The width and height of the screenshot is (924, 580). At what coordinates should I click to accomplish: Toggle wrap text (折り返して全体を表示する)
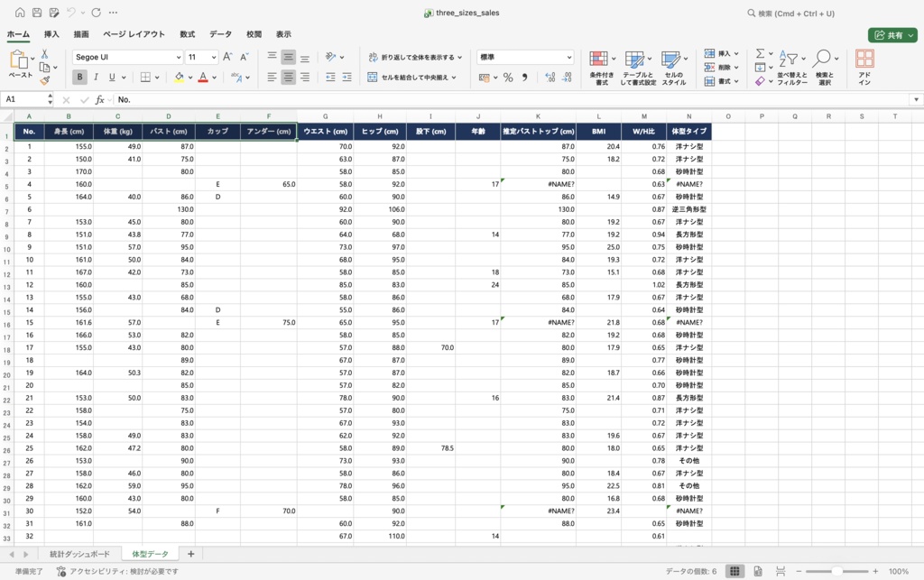pos(415,57)
